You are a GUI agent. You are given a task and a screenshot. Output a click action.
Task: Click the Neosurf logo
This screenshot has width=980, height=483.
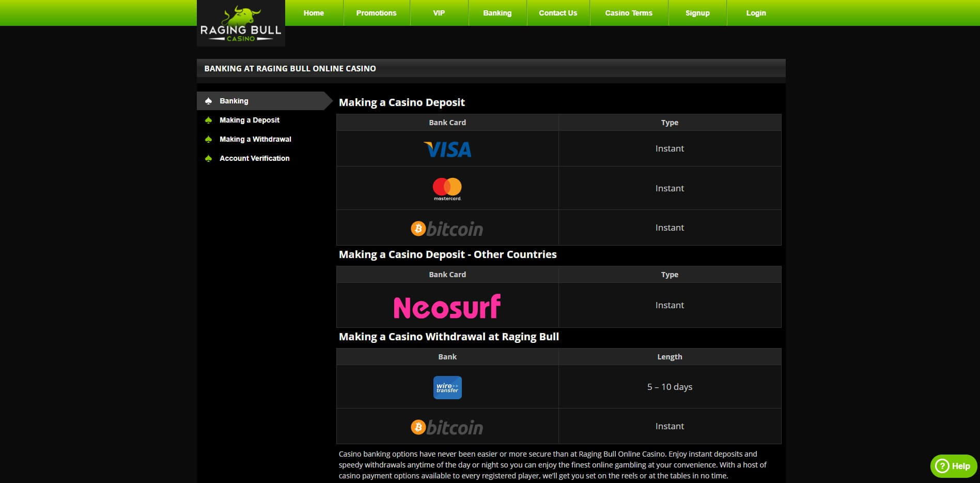(x=447, y=306)
